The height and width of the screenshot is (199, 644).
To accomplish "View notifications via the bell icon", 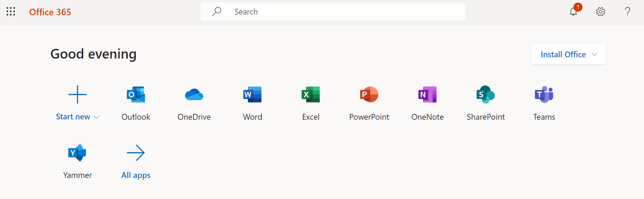I will point(573,12).
